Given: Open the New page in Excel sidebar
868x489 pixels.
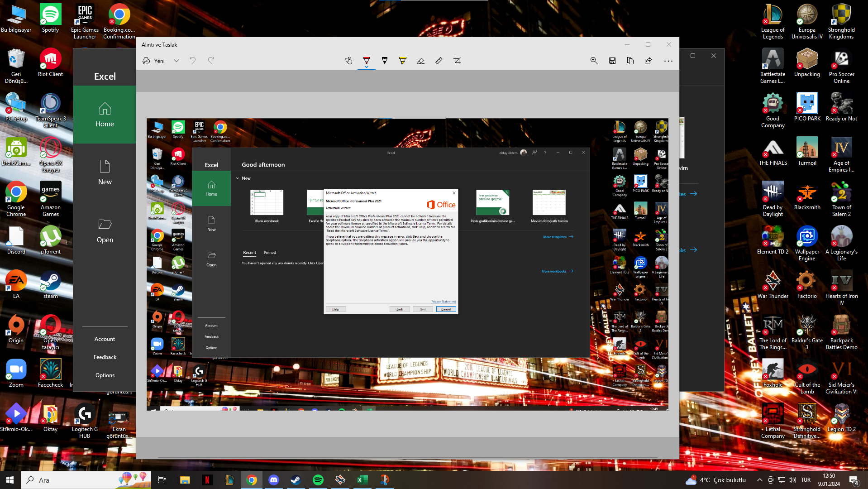Looking at the screenshot, I should (x=105, y=173).
